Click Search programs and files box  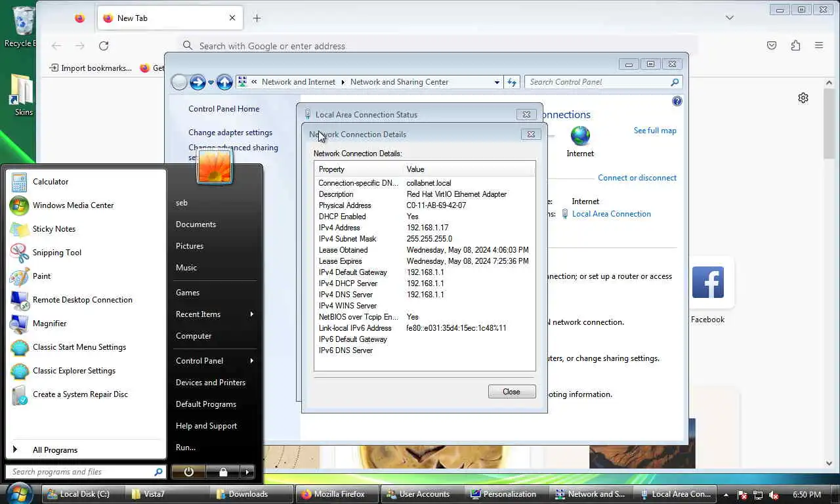point(85,472)
